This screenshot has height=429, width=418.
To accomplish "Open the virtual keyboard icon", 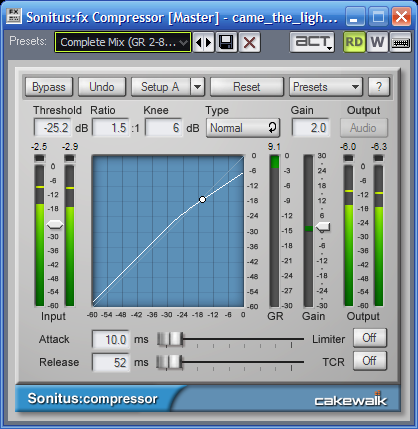I will pos(400,42).
